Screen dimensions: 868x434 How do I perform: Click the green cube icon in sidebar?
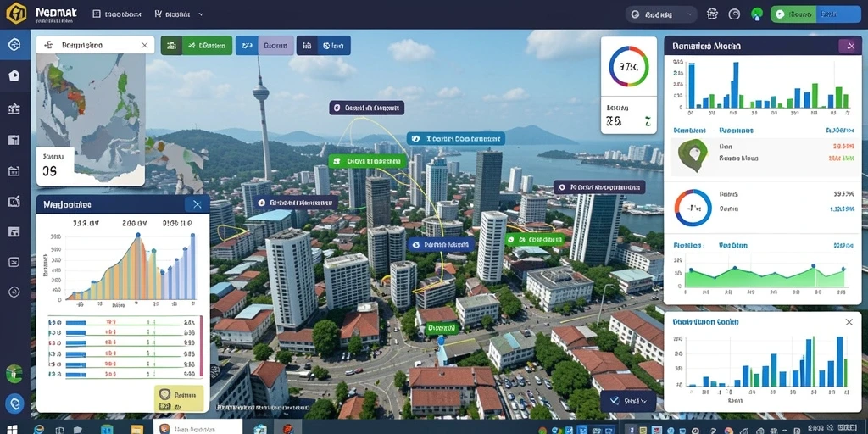coord(14,374)
